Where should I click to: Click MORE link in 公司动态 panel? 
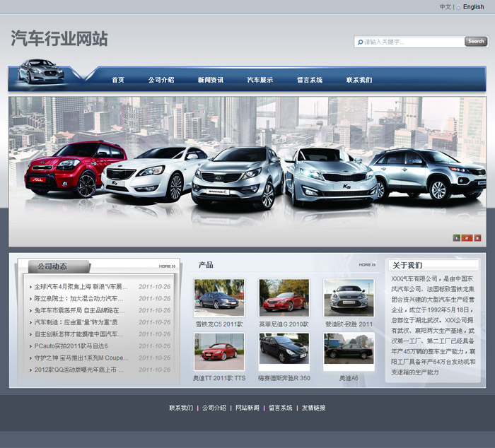[x=167, y=266]
